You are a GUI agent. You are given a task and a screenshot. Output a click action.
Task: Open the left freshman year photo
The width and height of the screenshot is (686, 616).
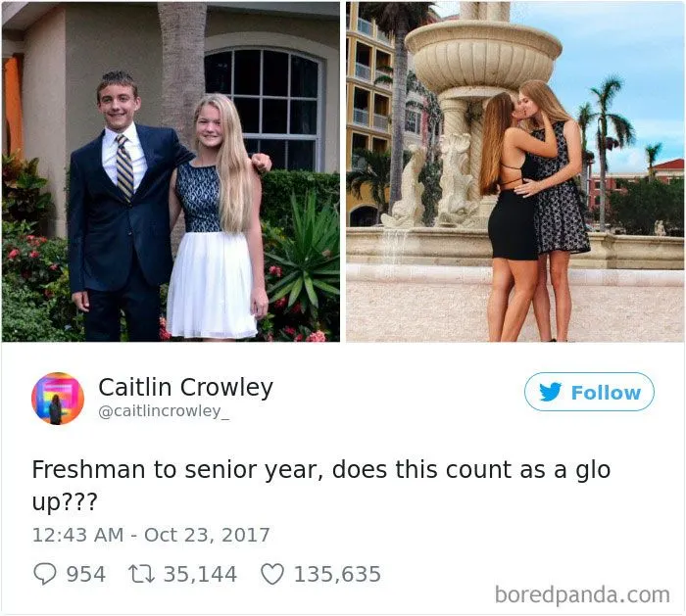pyautogui.click(x=171, y=171)
